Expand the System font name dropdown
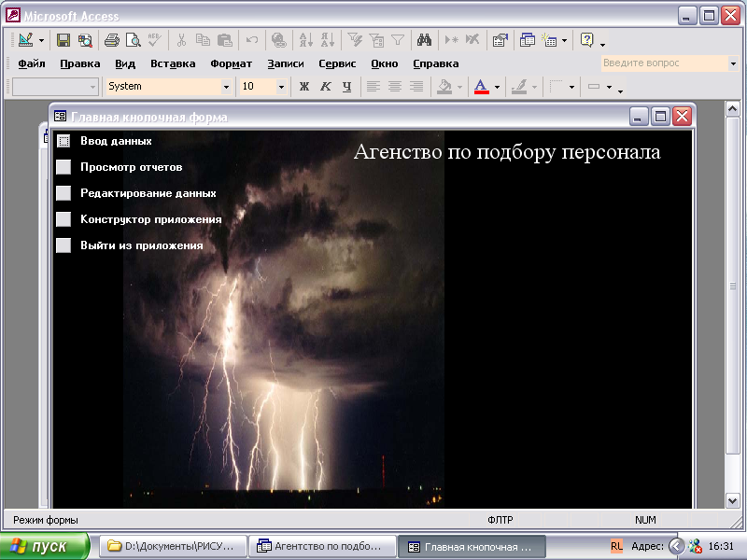This screenshot has height=560, width=747. (x=226, y=87)
